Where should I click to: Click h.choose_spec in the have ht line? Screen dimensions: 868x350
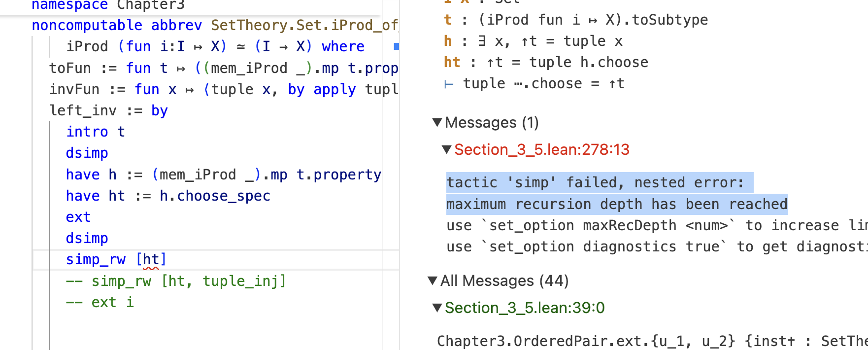tap(215, 196)
